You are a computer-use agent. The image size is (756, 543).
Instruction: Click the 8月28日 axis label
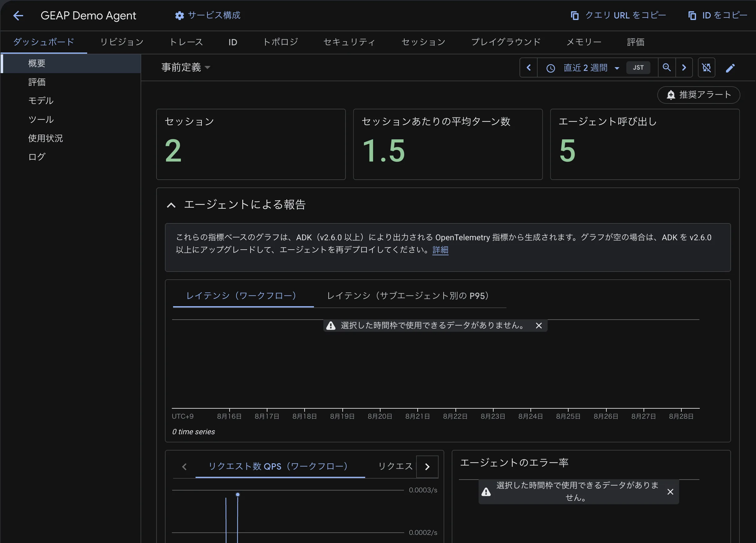pyautogui.click(x=681, y=416)
